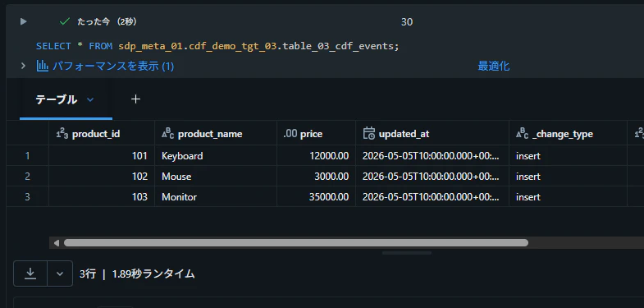The width and height of the screenshot is (644, 308).
Task: Click the horizontal scrollbar thumb
Action: [x=295, y=242]
